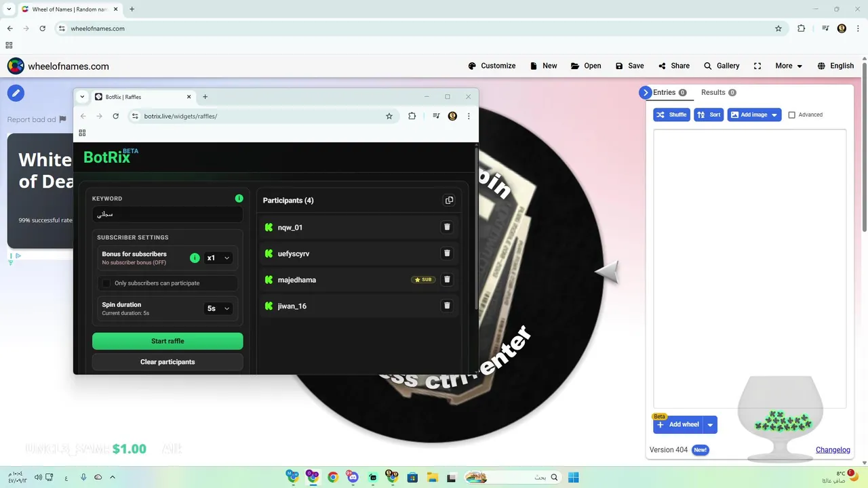Check Only subscribers can participate
Image resolution: width=868 pixels, height=488 pixels.
(106, 283)
